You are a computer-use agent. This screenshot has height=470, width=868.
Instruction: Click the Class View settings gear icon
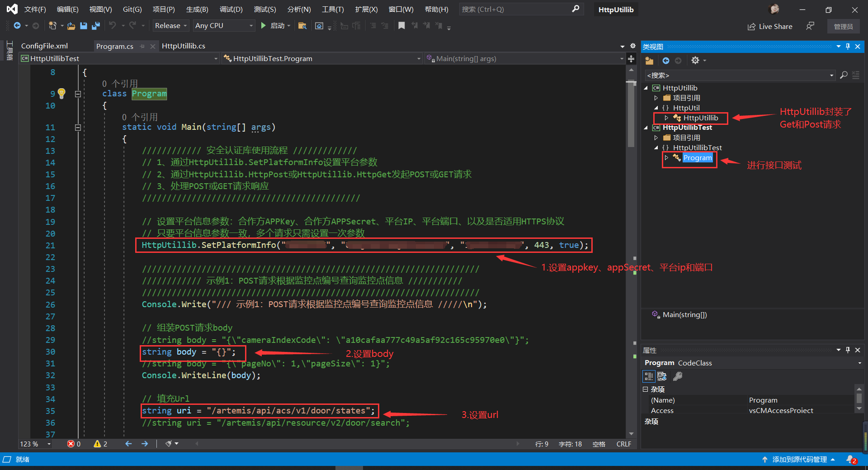[x=695, y=61]
